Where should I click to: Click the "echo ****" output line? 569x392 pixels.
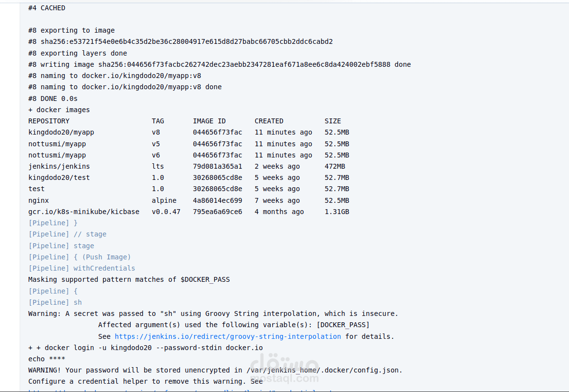pyautogui.click(x=47, y=359)
